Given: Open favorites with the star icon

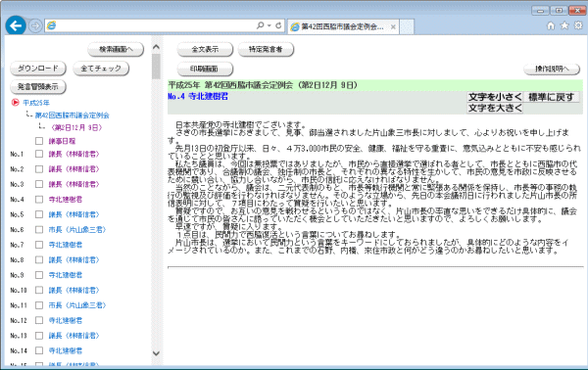Looking at the screenshot, I should (564, 25).
